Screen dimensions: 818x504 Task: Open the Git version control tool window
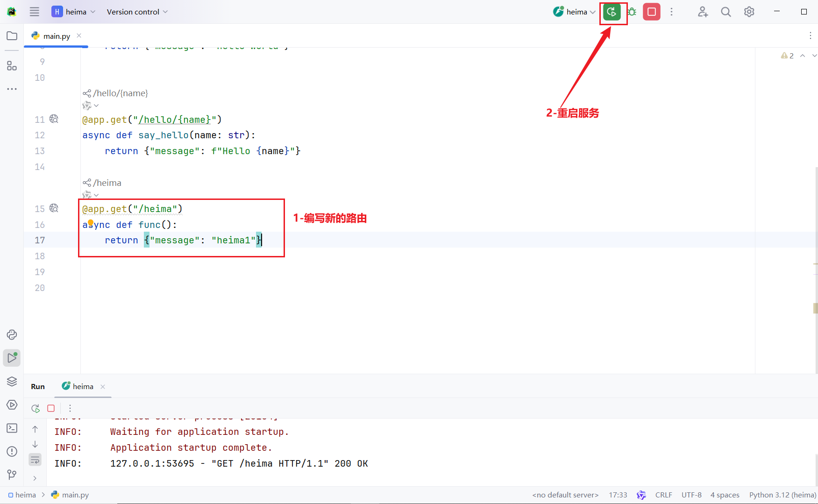click(x=12, y=475)
